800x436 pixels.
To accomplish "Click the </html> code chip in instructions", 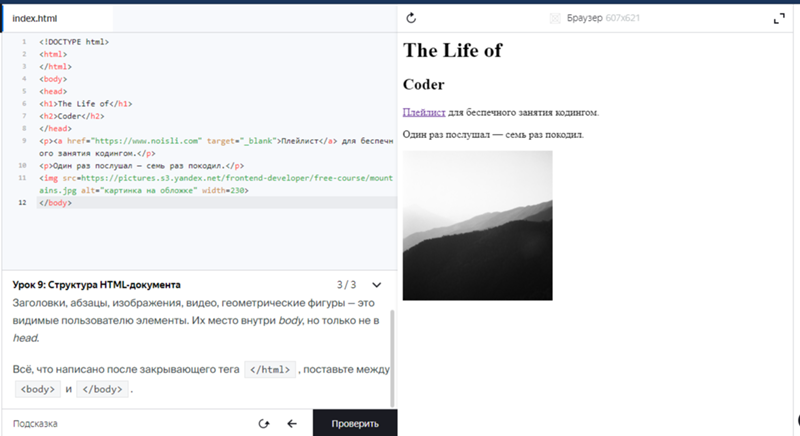I will tap(270, 369).
